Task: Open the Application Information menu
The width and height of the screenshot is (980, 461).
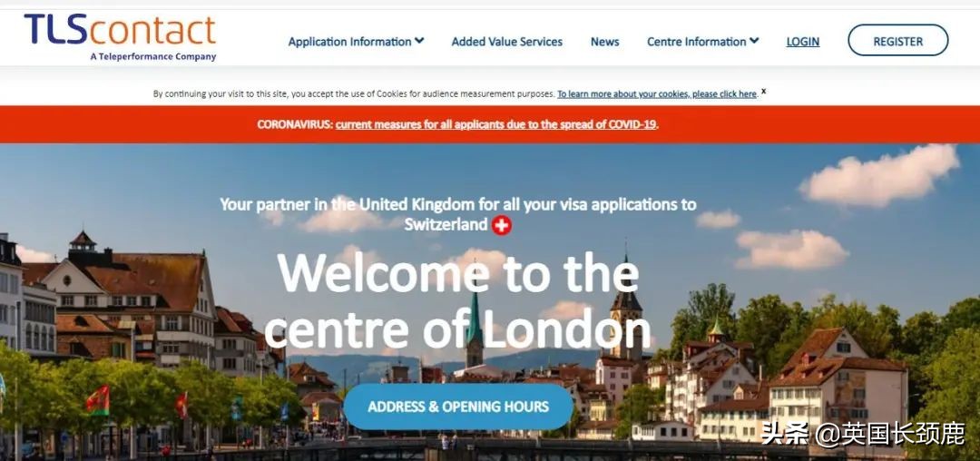Action: [x=357, y=42]
